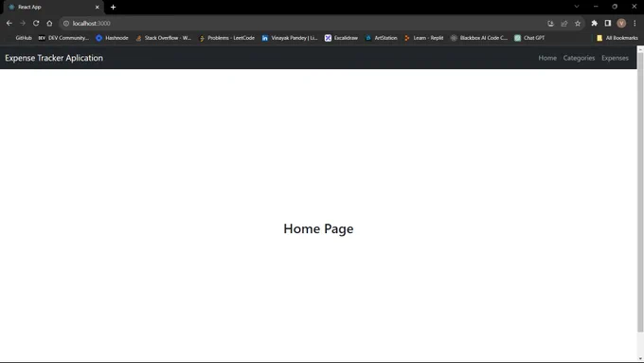Click the browser forward arrow
This screenshot has width=644, height=363.
pos(23,24)
